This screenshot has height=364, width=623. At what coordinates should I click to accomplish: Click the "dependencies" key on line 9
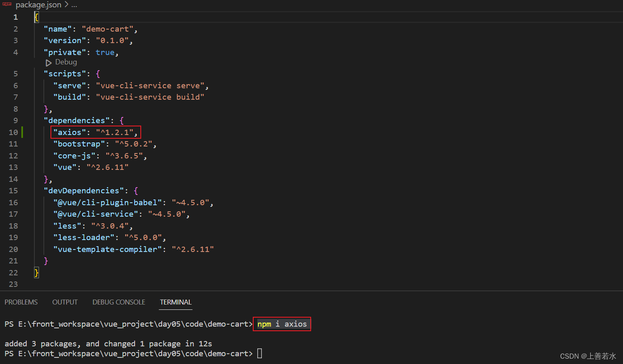click(77, 121)
